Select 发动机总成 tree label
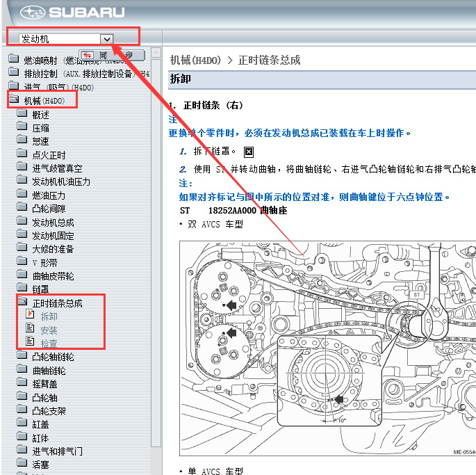 (x=53, y=223)
